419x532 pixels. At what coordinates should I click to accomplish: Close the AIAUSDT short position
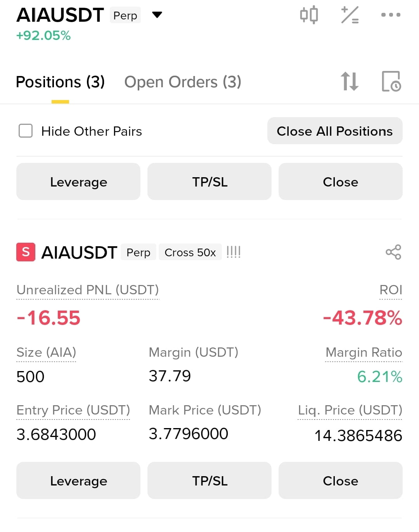(x=341, y=480)
